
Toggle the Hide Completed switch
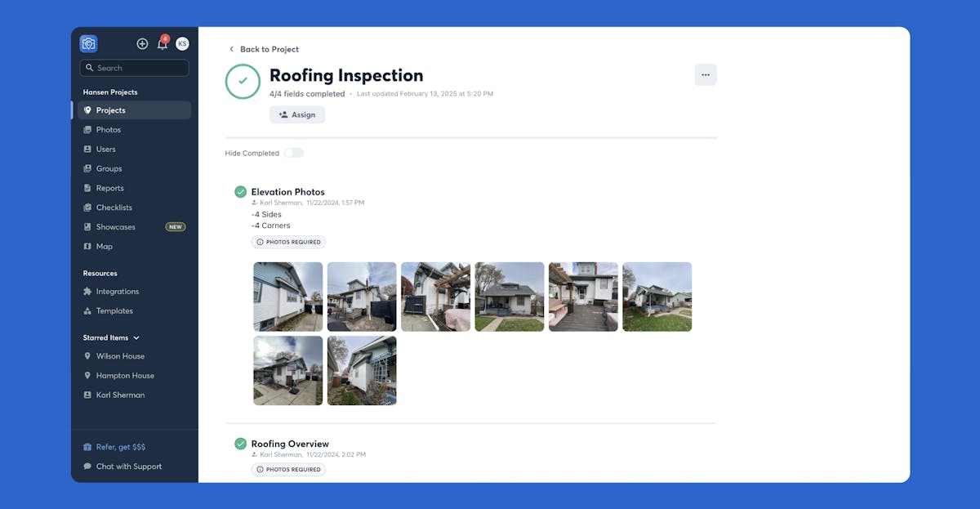[x=293, y=154]
